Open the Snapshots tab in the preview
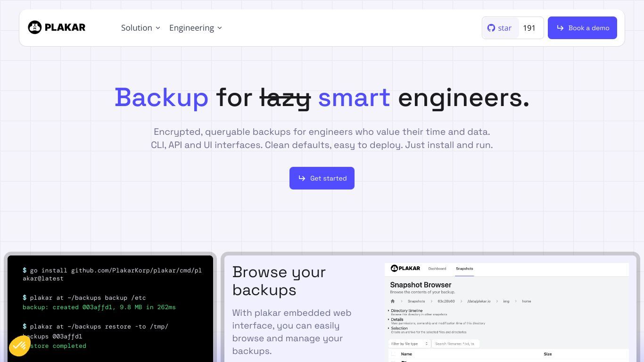Viewport: 644px width, 362px height. (x=464, y=269)
